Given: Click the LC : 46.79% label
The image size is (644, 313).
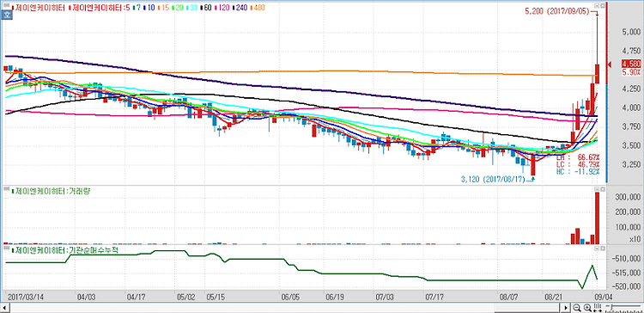Looking at the screenshot, I should tap(578, 164).
